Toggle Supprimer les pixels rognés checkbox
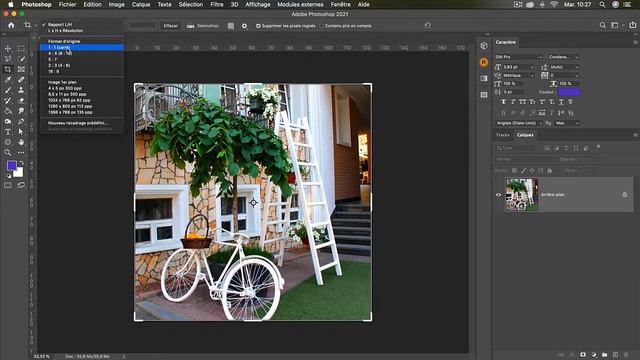The image size is (640, 360). click(258, 26)
